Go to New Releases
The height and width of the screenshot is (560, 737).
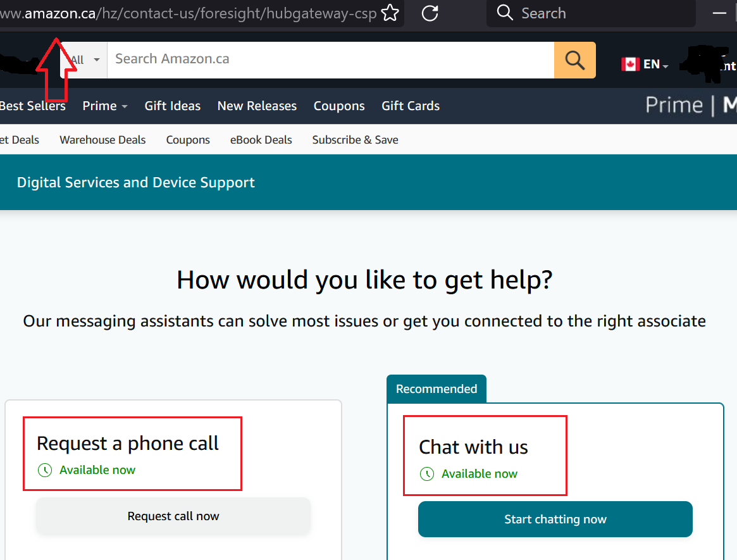pos(257,106)
